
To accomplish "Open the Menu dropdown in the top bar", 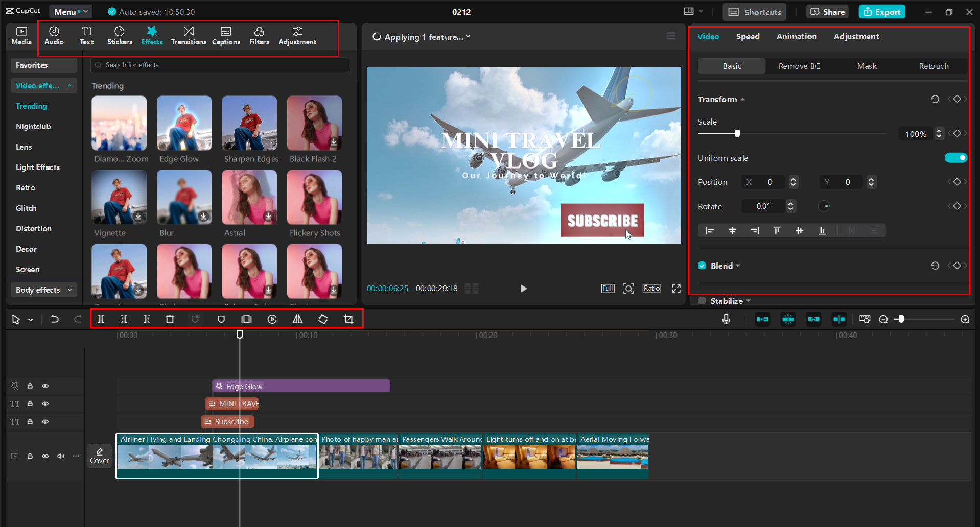I will point(70,11).
